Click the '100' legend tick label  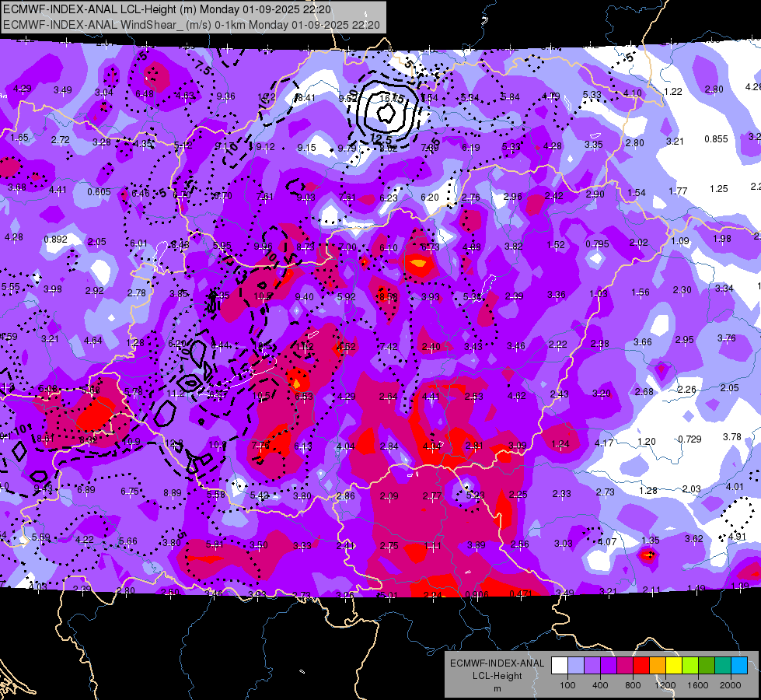tap(567, 685)
